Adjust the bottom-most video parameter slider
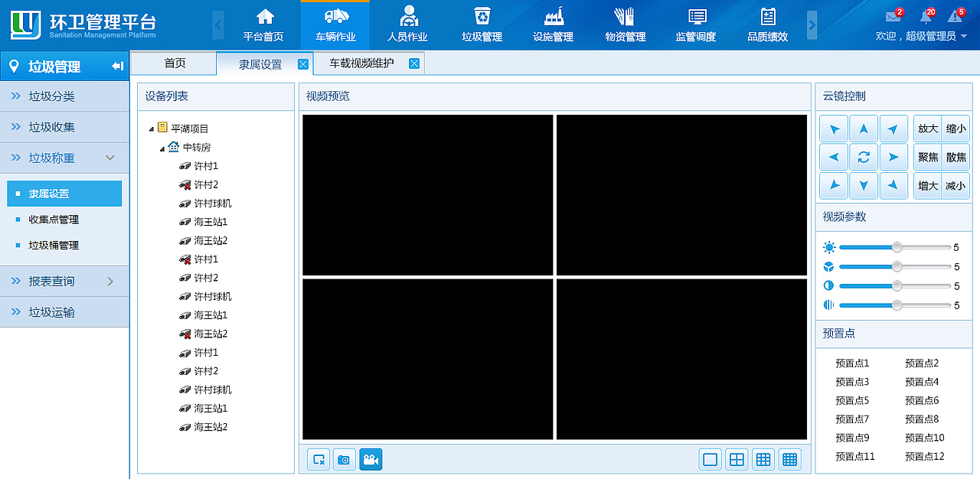980x479 pixels. coord(897,305)
